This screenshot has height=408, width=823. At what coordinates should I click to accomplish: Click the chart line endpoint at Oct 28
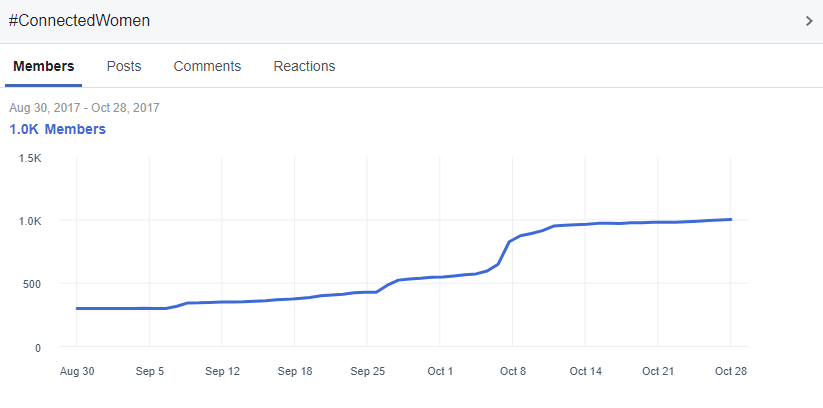731,219
